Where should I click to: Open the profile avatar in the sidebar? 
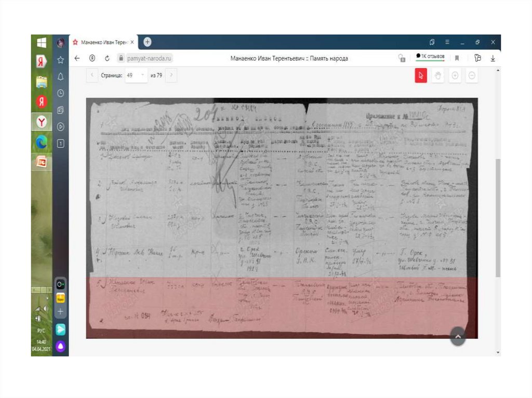point(61,43)
